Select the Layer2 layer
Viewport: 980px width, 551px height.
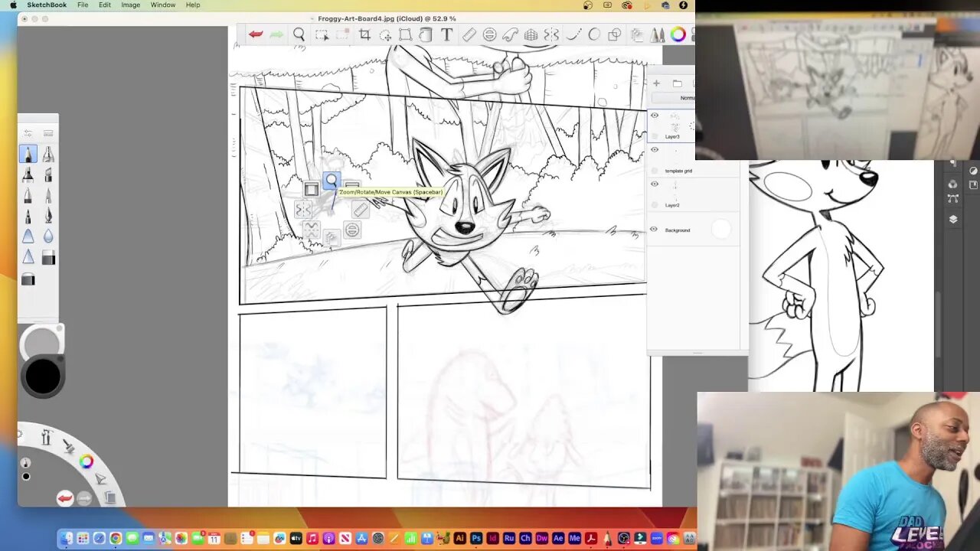(693, 194)
